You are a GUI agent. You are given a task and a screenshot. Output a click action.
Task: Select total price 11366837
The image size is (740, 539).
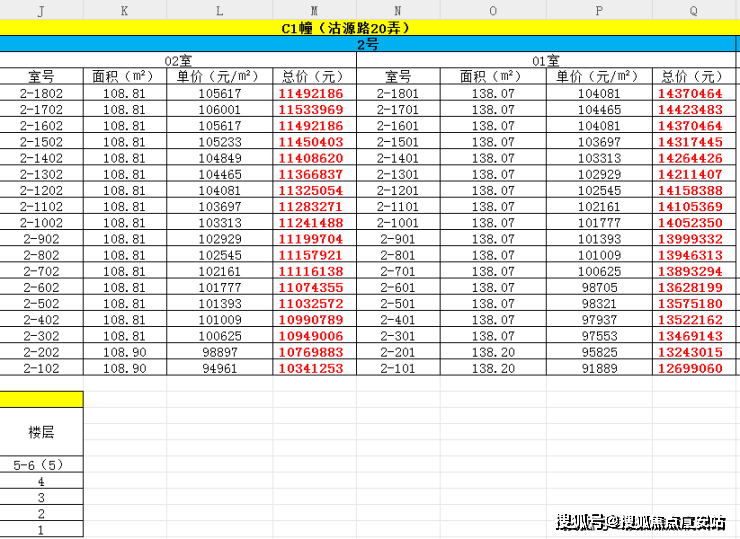(314, 174)
